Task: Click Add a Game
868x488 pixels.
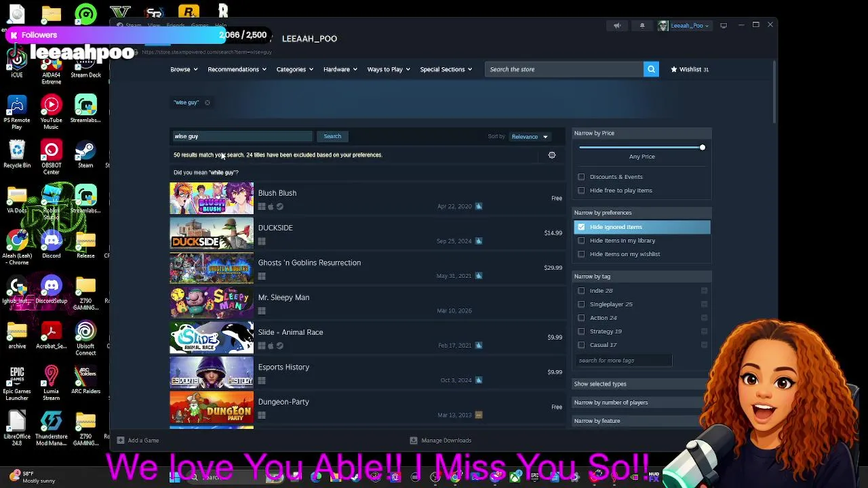Action: tap(138, 441)
